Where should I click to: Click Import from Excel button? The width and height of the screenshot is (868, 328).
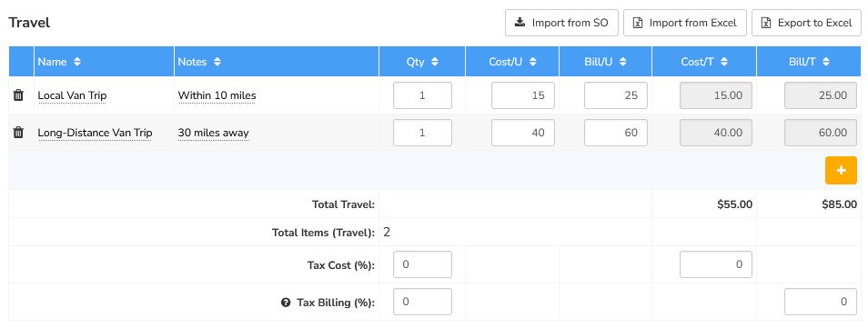pos(685,23)
